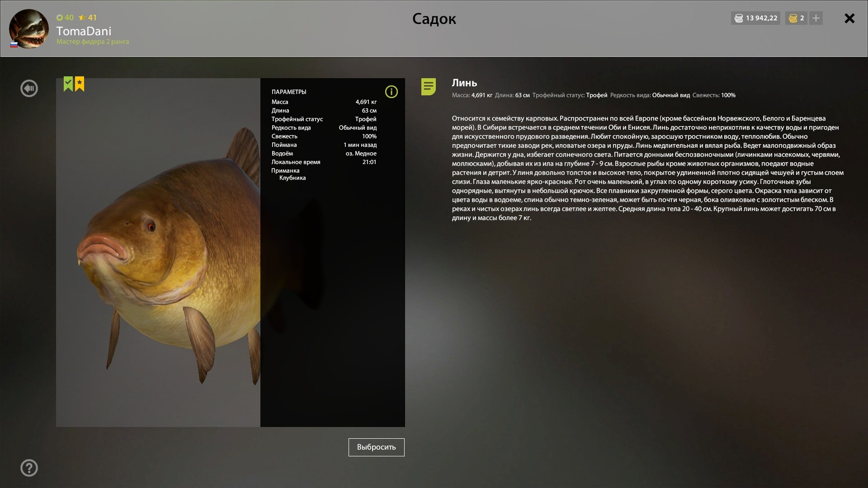
Task: Click the silver coins balance
Action: click(x=755, y=18)
